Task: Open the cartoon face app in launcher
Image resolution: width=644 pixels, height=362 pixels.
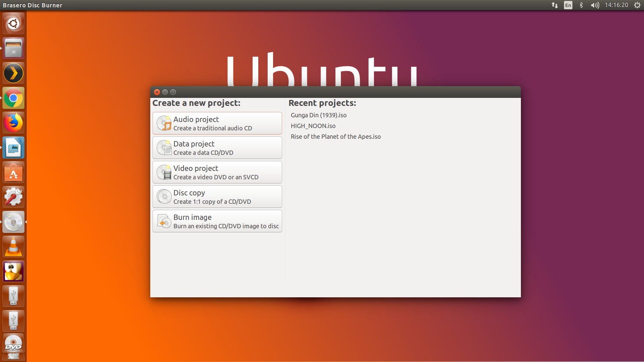Action: click(x=13, y=271)
